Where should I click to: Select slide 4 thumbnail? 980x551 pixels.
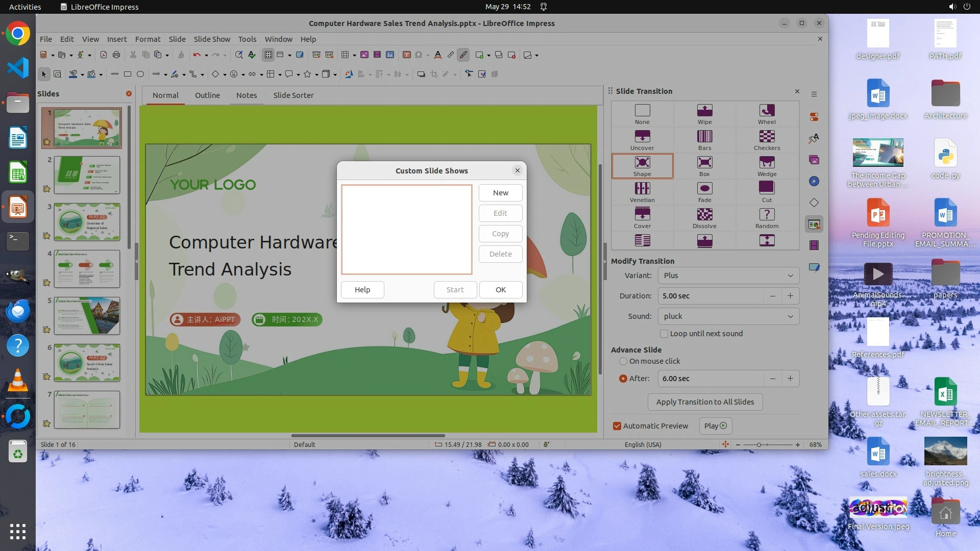click(87, 269)
